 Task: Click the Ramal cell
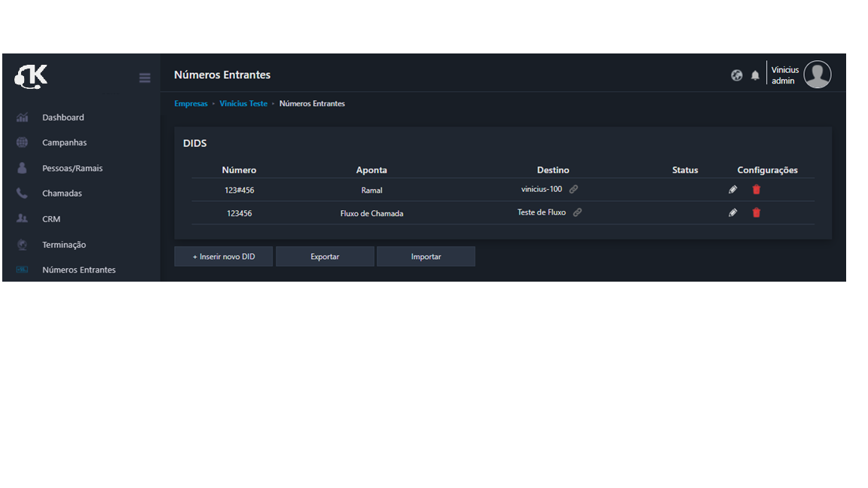[x=371, y=191]
